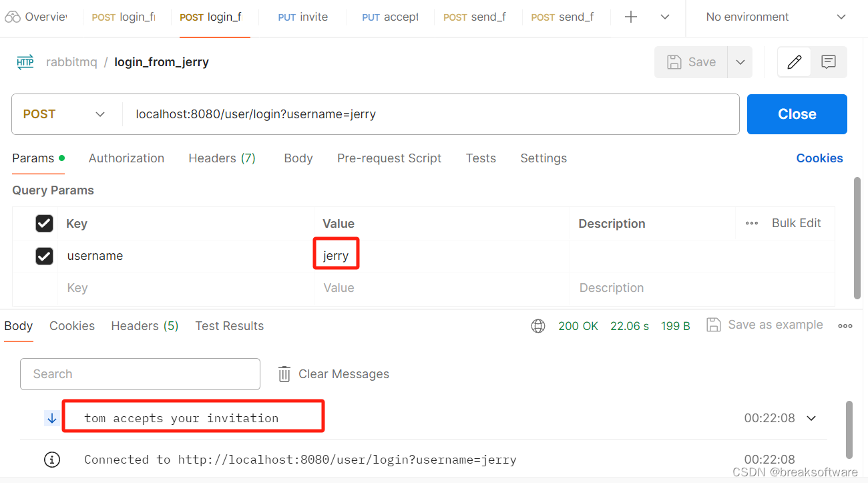Click the 200 OK status

[578, 326]
